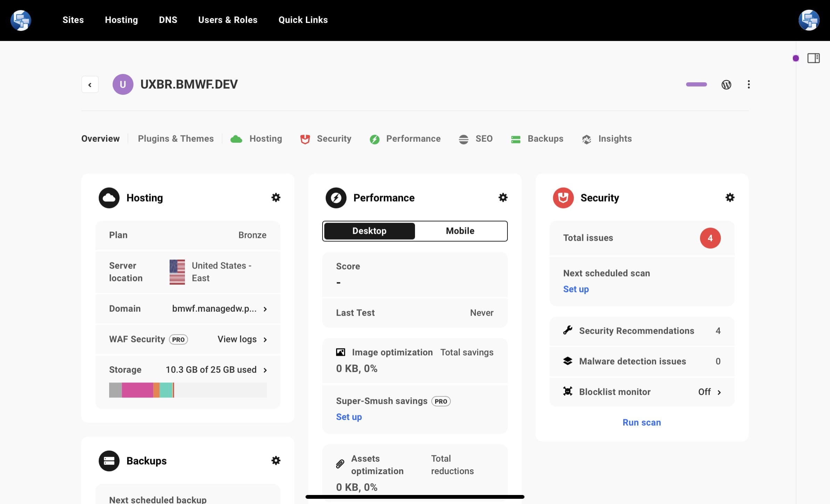Click the United States flag icon

177,272
